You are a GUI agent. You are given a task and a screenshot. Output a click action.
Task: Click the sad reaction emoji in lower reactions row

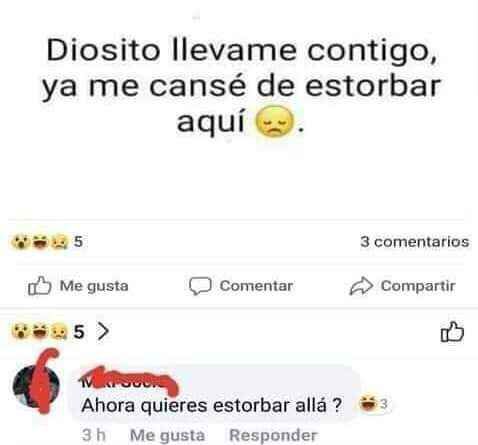tap(59, 332)
